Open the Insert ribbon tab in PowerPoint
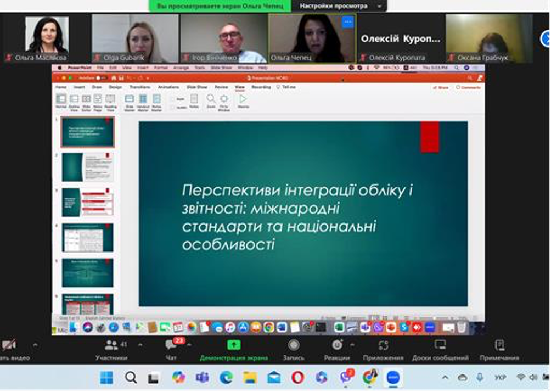 tap(79, 87)
